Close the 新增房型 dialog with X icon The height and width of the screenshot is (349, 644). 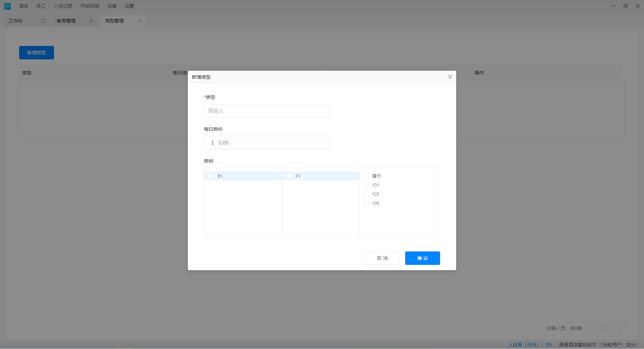coord(450,77)
